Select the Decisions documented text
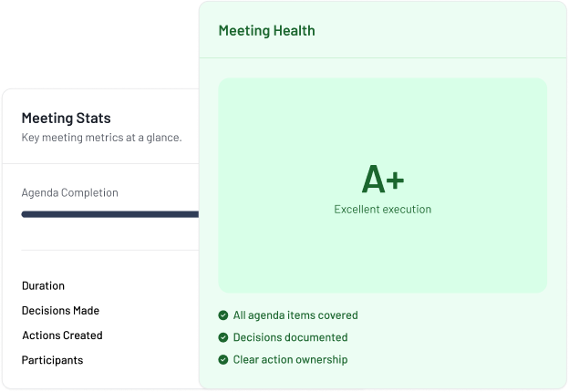The image size is (569, 392). [x=290, y=337]
